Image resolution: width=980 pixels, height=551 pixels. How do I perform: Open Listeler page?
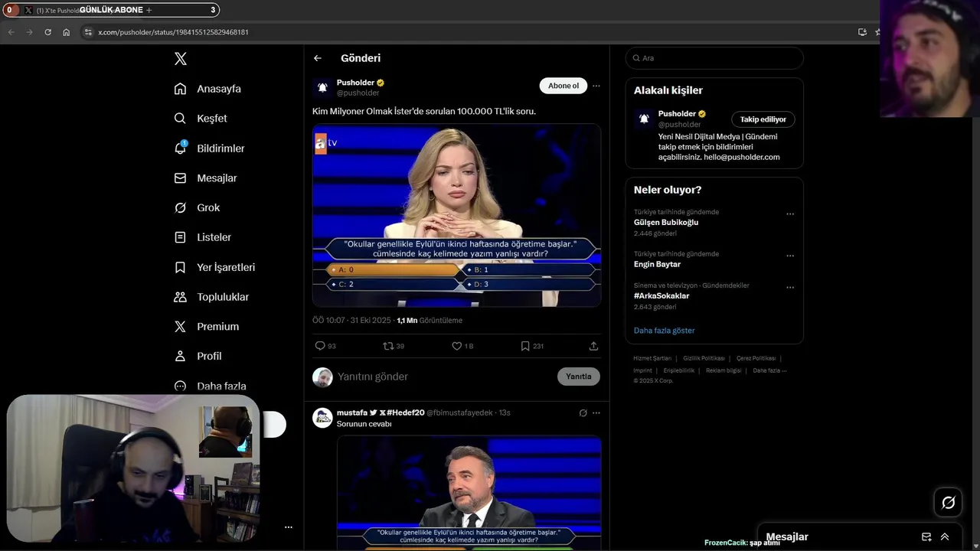[202, 237]
